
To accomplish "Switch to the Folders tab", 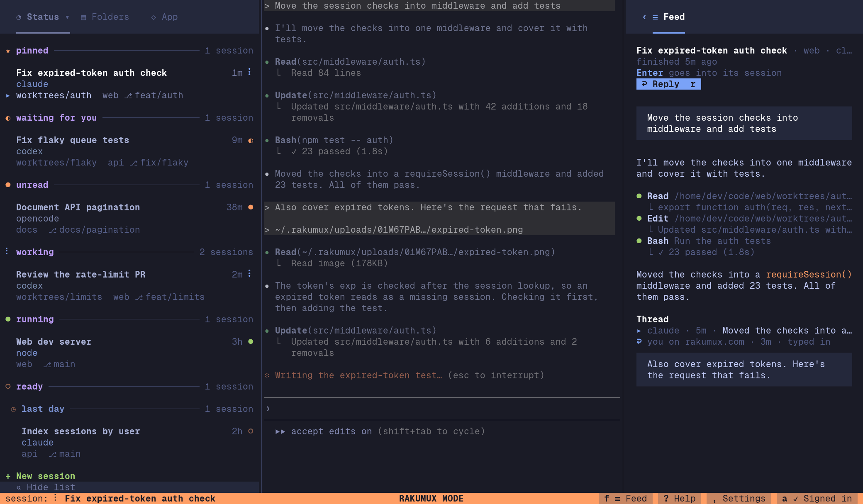I will pyautogui.click(x=105, y=17).
